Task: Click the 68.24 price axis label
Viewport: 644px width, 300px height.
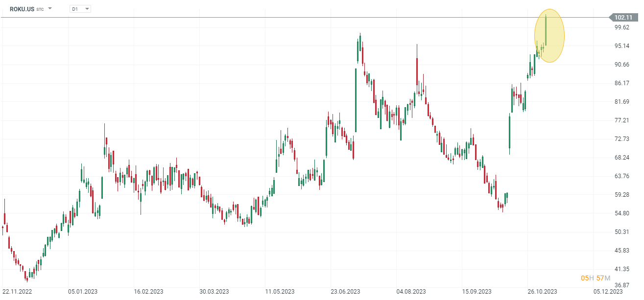Action: pos(621,158)
